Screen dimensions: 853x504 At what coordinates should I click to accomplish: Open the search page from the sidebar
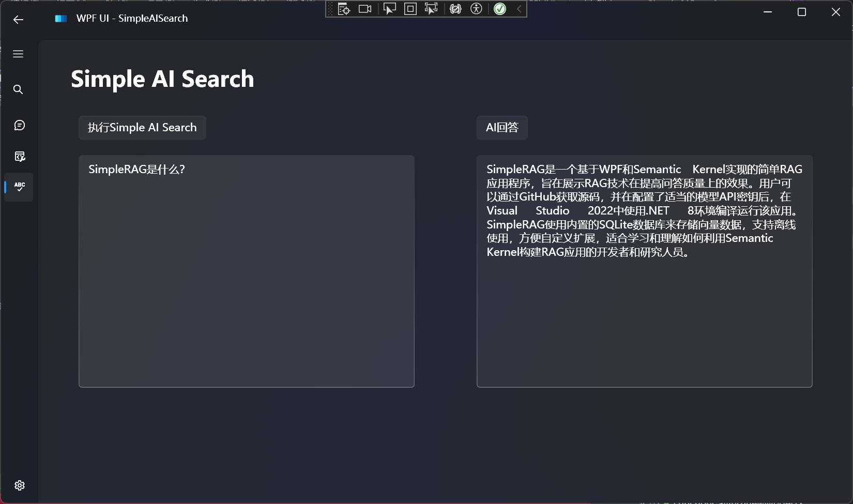tap(18, 89)
